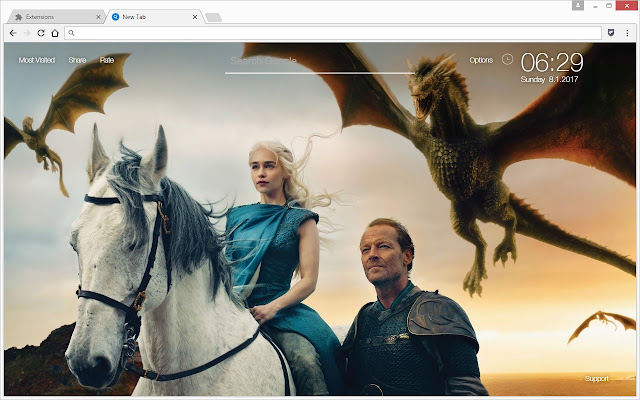The height and width of the screenshot is (400, 640).
Task: Close the Extensions tab
Action: click(x=98, y=17)
